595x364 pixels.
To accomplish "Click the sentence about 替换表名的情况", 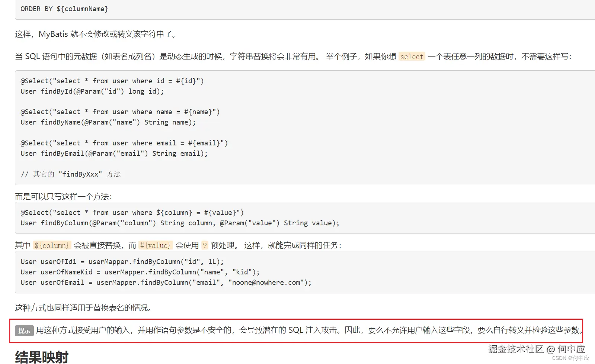I will pyautogui.click(x=85, y=308).
